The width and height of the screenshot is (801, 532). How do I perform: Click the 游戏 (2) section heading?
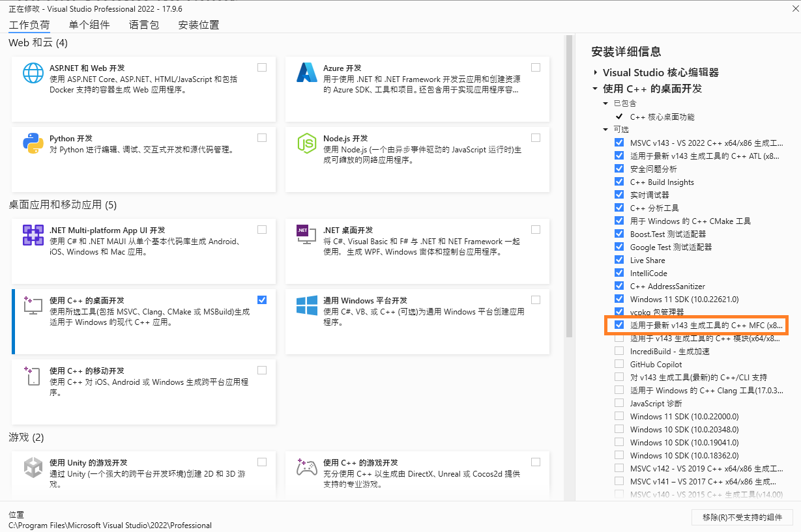(x=26, y=437)
